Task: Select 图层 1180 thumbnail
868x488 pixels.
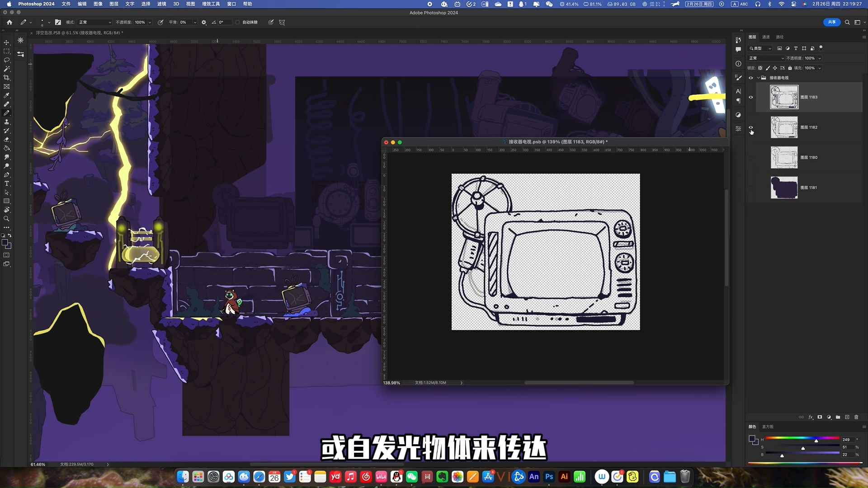Action: coord(784,157)
